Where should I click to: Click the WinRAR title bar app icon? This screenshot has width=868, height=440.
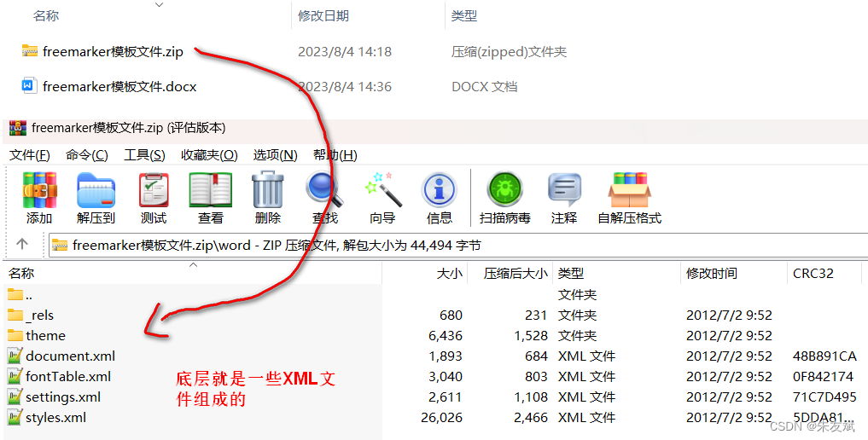18,128
